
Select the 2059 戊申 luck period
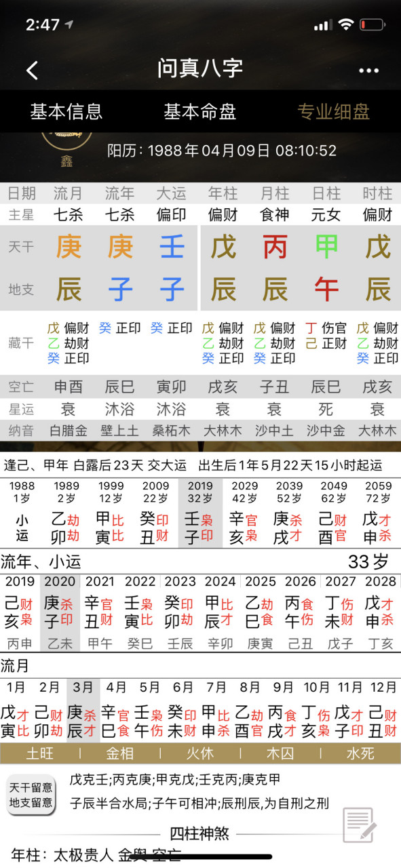379,514
